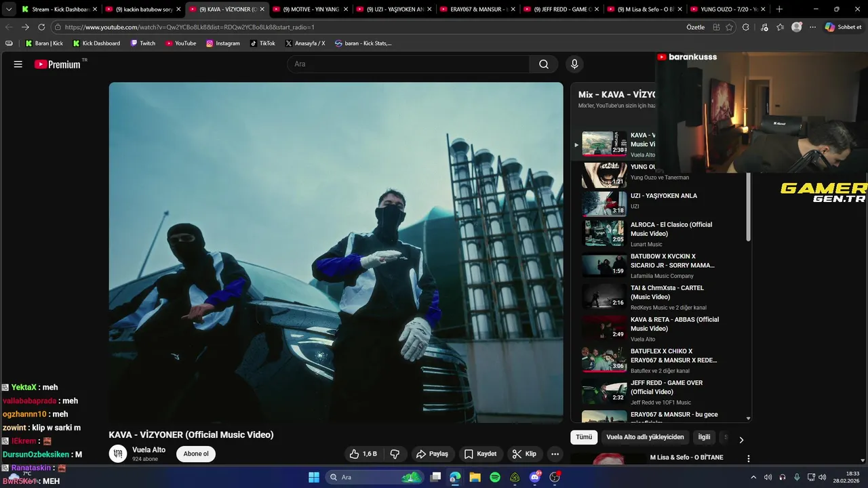The width and height of the screenshot is (868, 488).
Task: Open Twitch bookmark
Action: [143, 43]
